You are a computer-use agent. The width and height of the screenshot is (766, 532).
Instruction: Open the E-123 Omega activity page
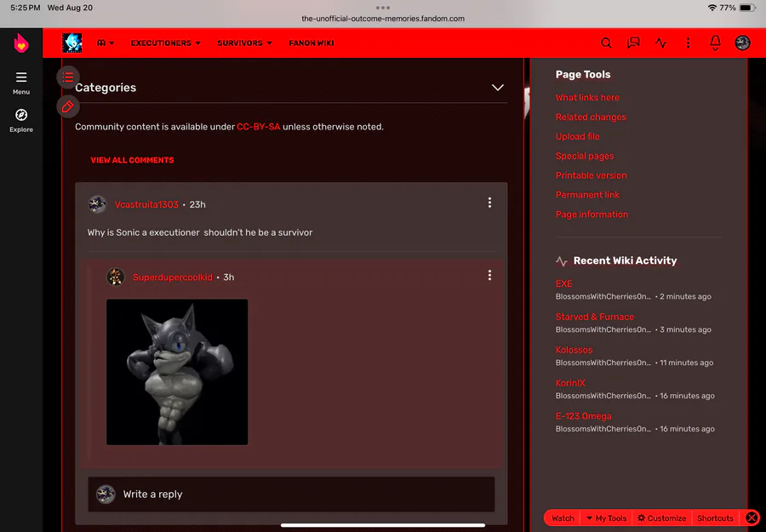[x=583, y=416]
